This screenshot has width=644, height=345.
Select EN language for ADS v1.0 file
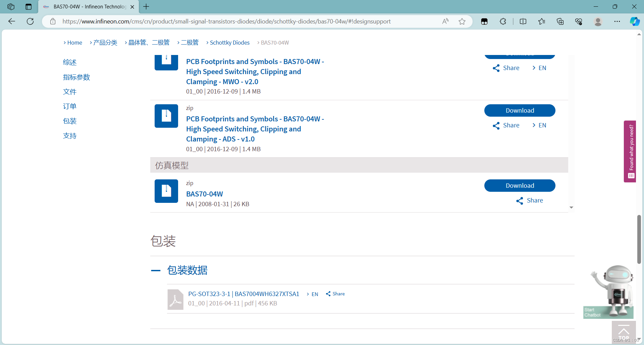[539, 125]
